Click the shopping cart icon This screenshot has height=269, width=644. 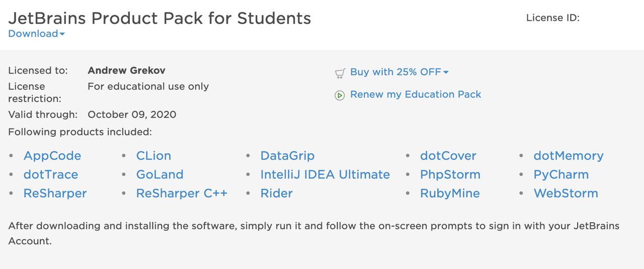(340, 74)
